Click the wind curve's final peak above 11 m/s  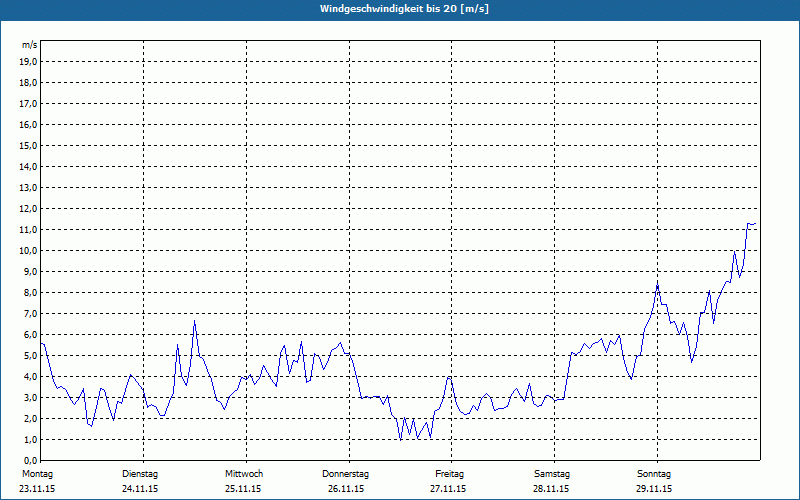point(751,223)
